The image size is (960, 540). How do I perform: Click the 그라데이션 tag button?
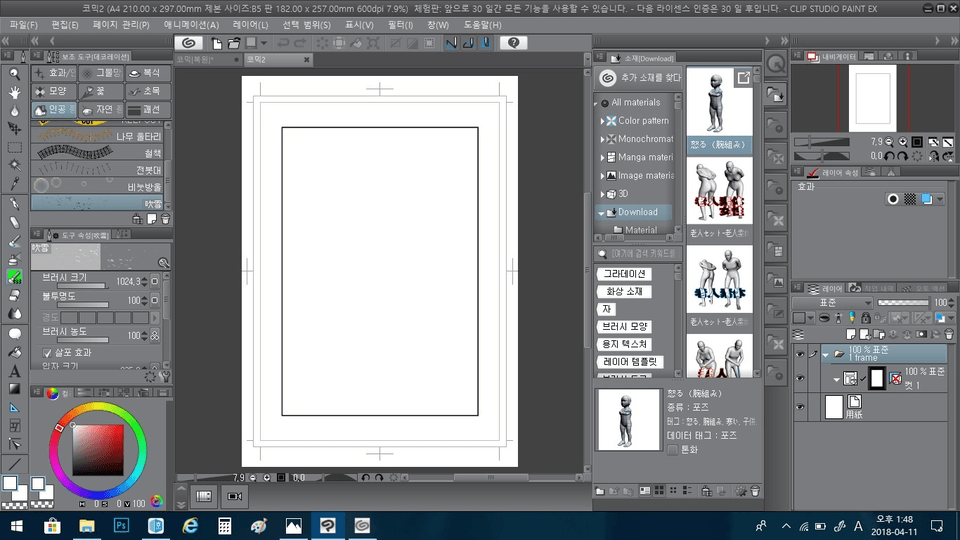(623, 274)
